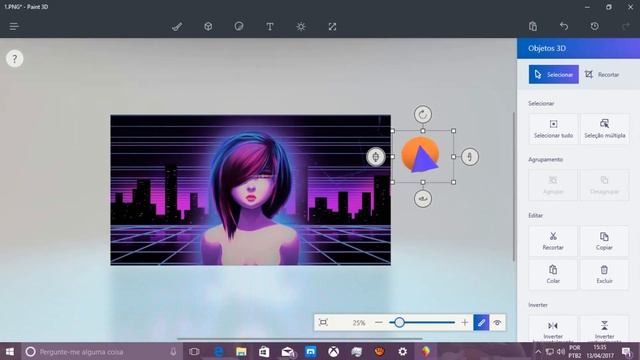Open Task View in taskbar

[194, 351]
